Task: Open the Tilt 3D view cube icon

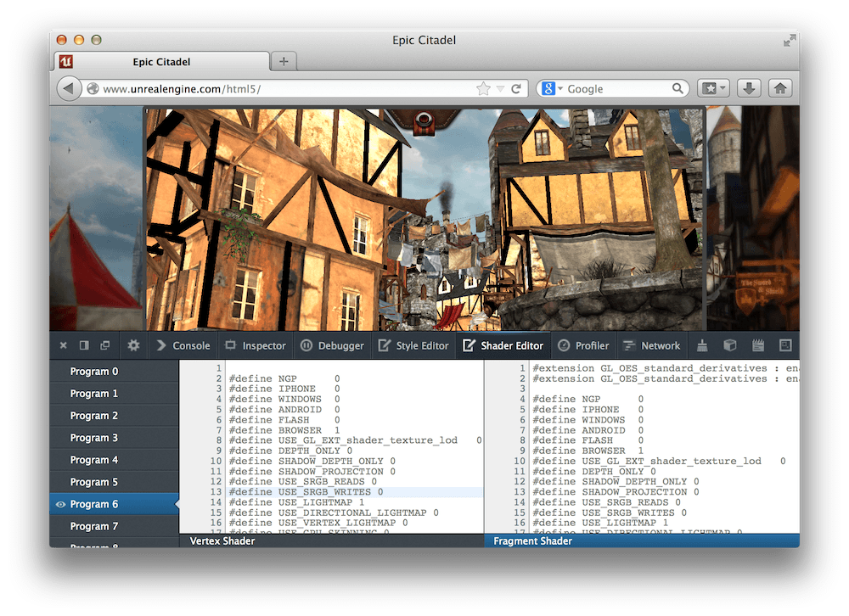Action: point(730,345)
